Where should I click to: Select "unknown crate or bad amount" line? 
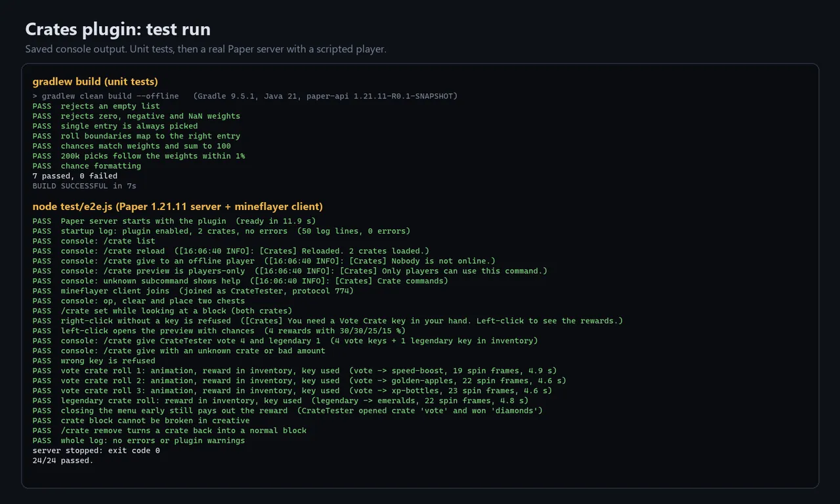point(179,350)
